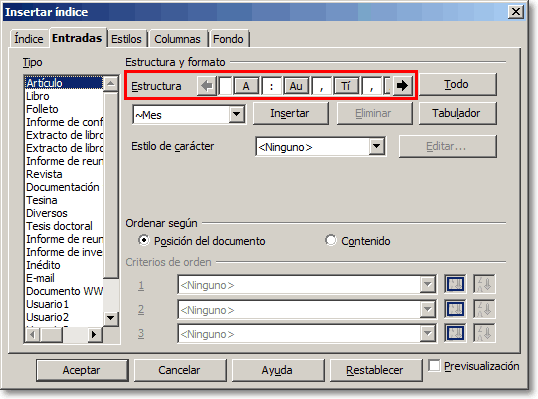Select the 'Tí' token in structure line

[x=346, y=86]
